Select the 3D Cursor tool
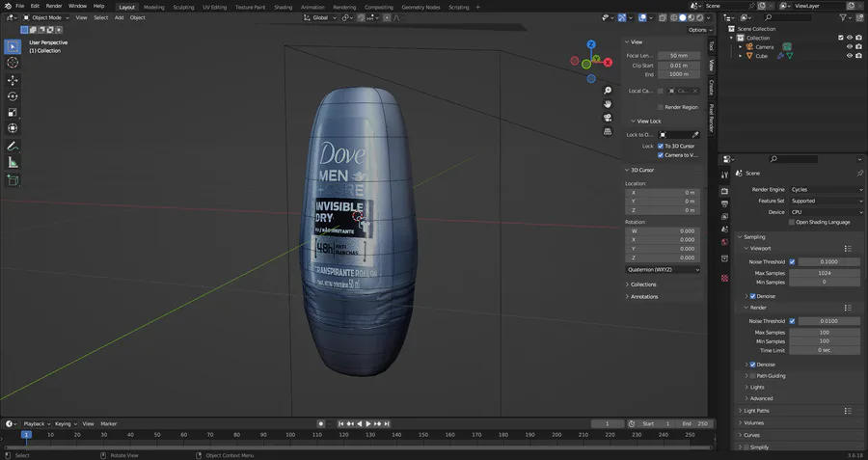Screen dimensions: 868x460 [13, 63]
